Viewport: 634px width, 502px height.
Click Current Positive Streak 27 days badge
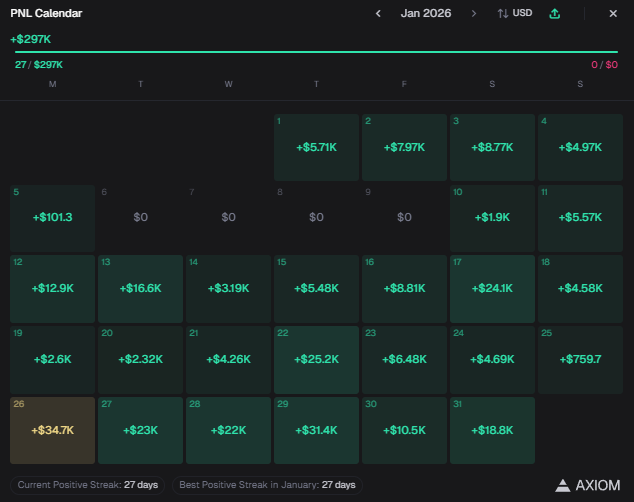(x=88, y=485)
